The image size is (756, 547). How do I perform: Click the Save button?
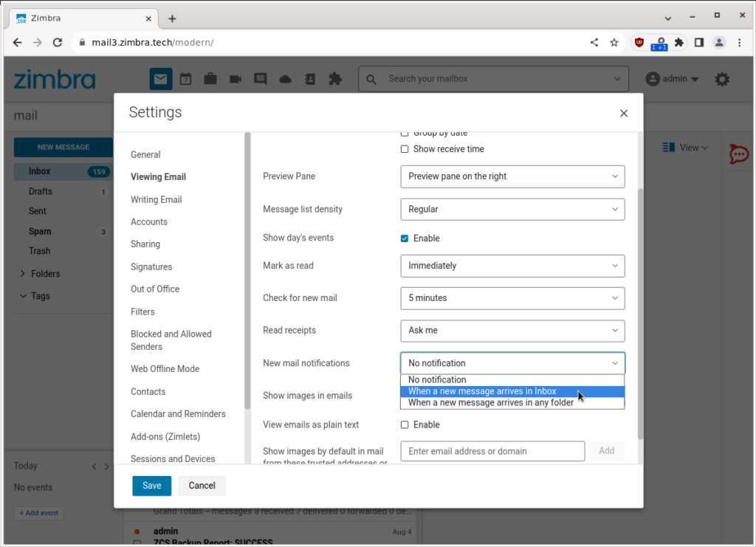[151, 486]
